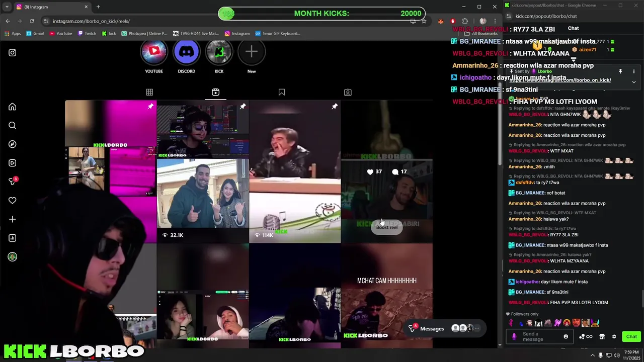Switch to the posts grid tab
Screen dimensions: 644x362
pos(149,92)
